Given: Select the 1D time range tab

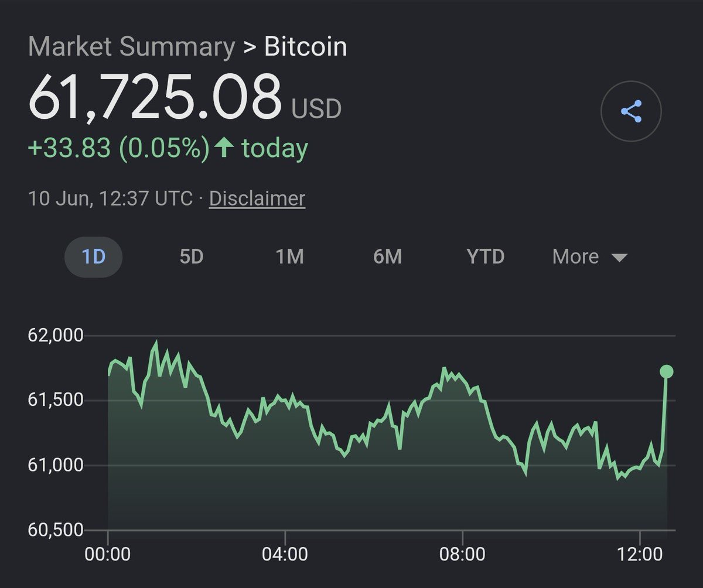Looking at the screenshot, I should (x=94, y=257).
